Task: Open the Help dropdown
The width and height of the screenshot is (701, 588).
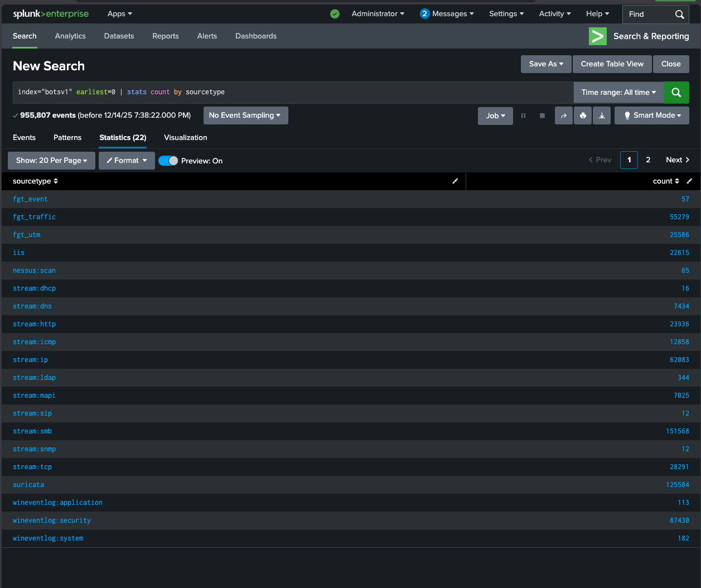Action: tap(598, 14)
